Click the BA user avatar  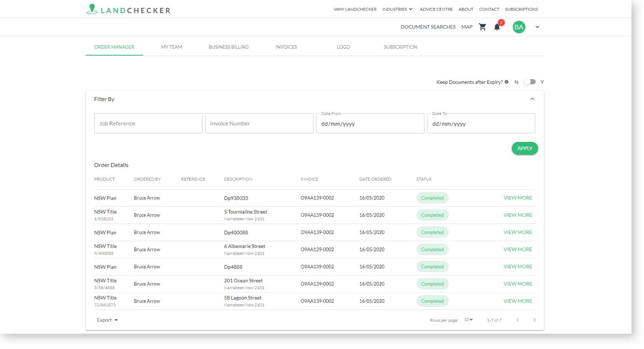click(x=519, y=27)
